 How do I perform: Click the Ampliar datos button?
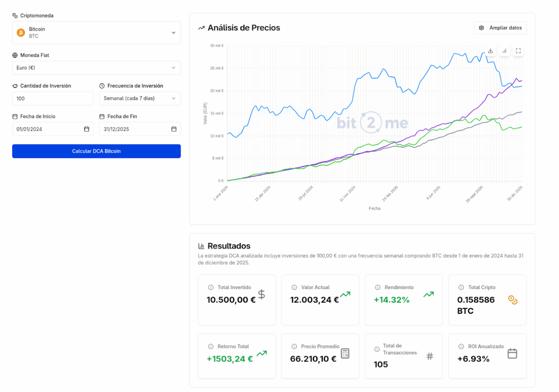[500, 28]
